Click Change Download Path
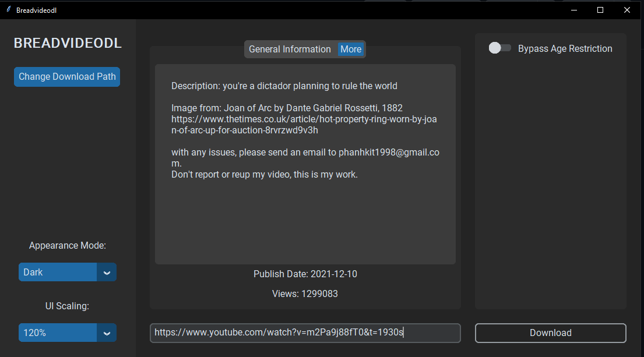 click(x=66, y=76)
